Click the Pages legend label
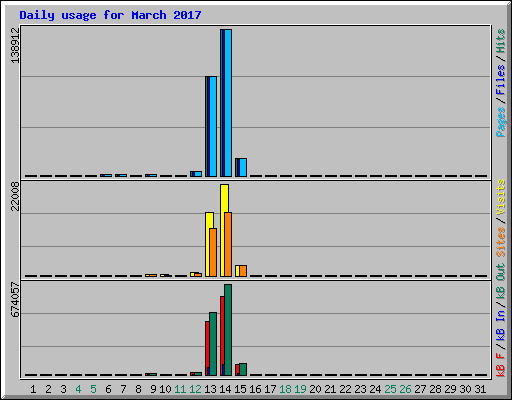512x400 pixels. [501, 122]
